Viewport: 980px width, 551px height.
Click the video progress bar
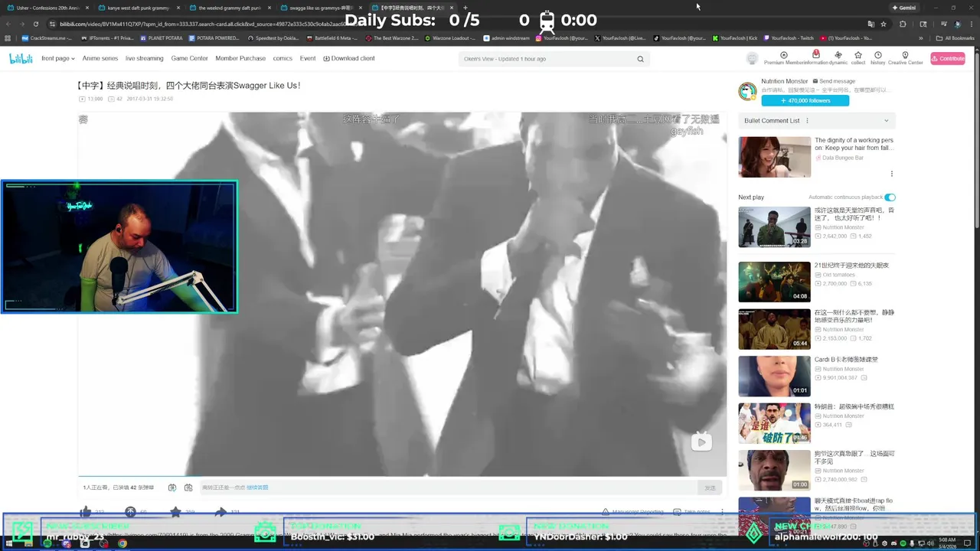[x=402, y=476]
